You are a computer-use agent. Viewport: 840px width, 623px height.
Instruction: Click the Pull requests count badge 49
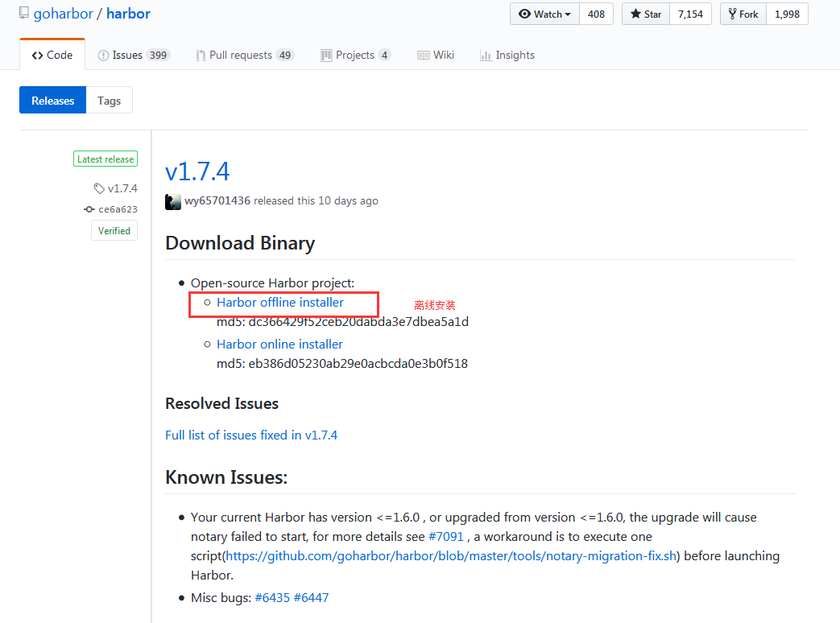(285, 55)
